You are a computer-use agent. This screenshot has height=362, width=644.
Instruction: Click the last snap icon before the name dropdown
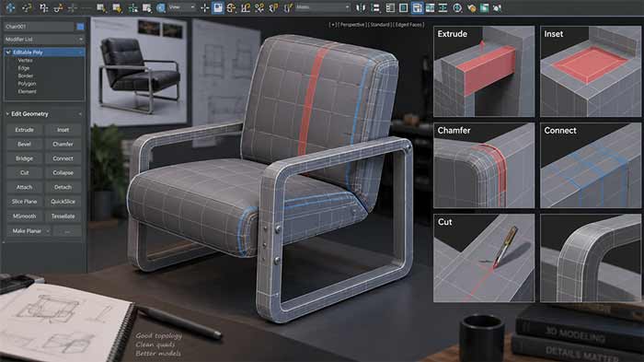coord(288,7)
